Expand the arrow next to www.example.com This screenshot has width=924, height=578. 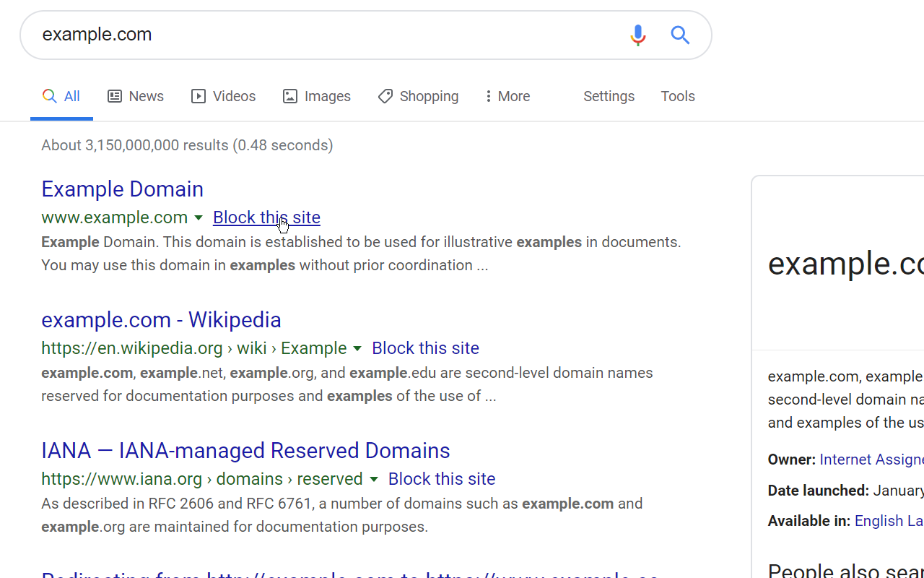(x=199, y=218)
